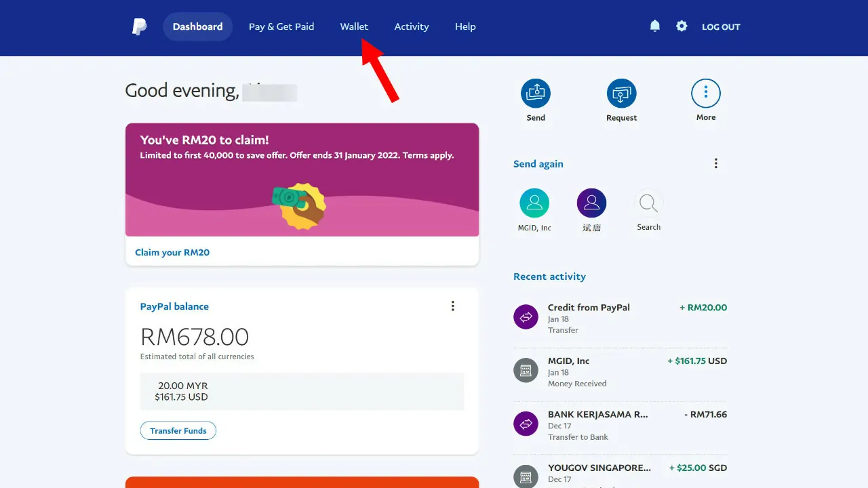Viewport: 868px width, 488px height.
Task: Click the LOG OUT button
Action: (x=721, y=26)
